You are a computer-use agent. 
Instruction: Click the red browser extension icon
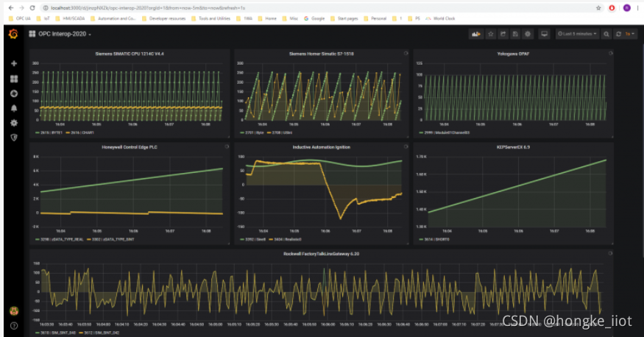[612, 8]
